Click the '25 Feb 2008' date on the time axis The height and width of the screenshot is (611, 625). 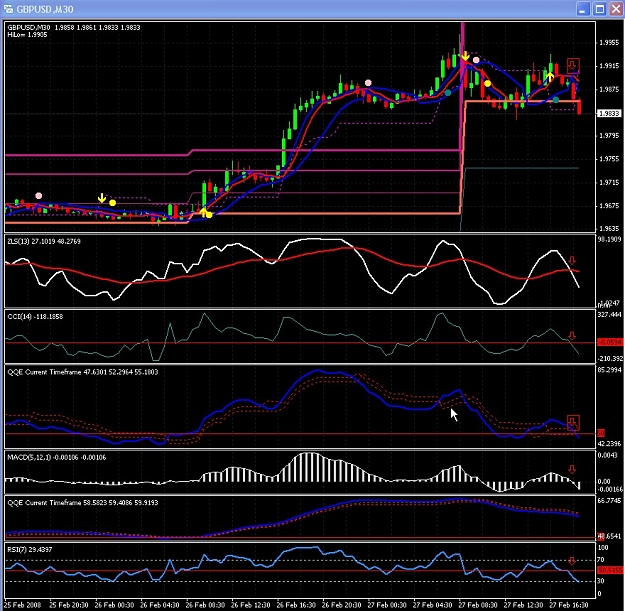pyautogui.click(x=22, y=605)
